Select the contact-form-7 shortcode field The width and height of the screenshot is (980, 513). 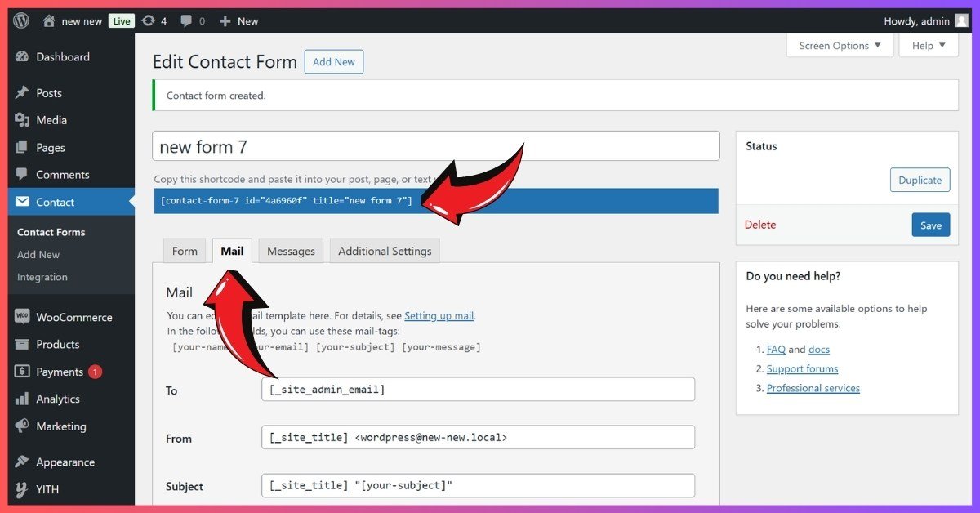click(436, 201)
